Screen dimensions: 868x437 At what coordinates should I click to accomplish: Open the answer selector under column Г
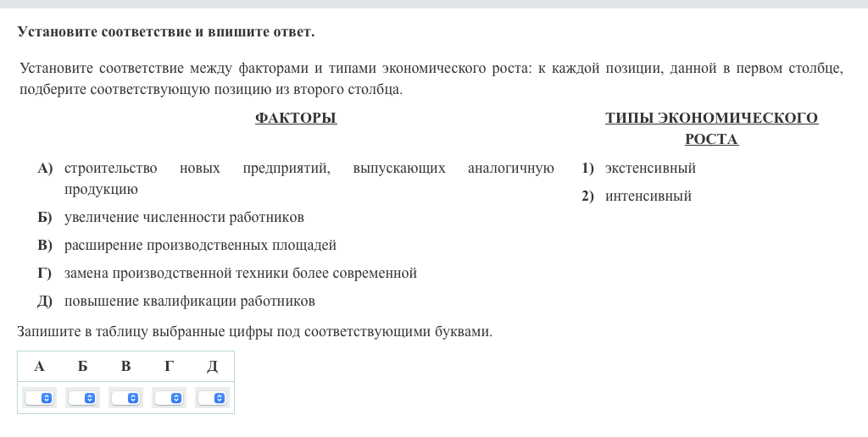click(169, 397)
